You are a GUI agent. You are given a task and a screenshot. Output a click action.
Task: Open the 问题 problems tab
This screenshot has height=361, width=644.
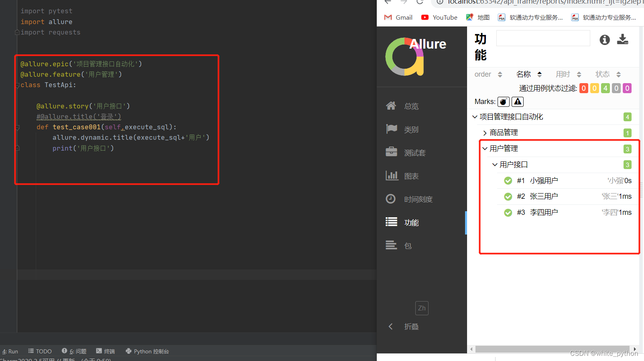[x=74, y=351]
